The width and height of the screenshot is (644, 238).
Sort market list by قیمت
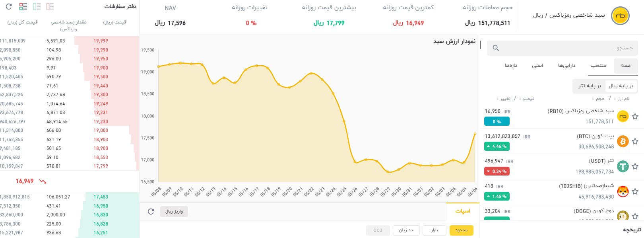(528, 99)
